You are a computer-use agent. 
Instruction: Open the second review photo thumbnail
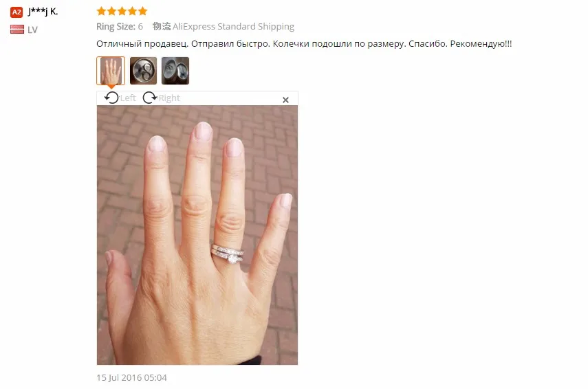143,71
